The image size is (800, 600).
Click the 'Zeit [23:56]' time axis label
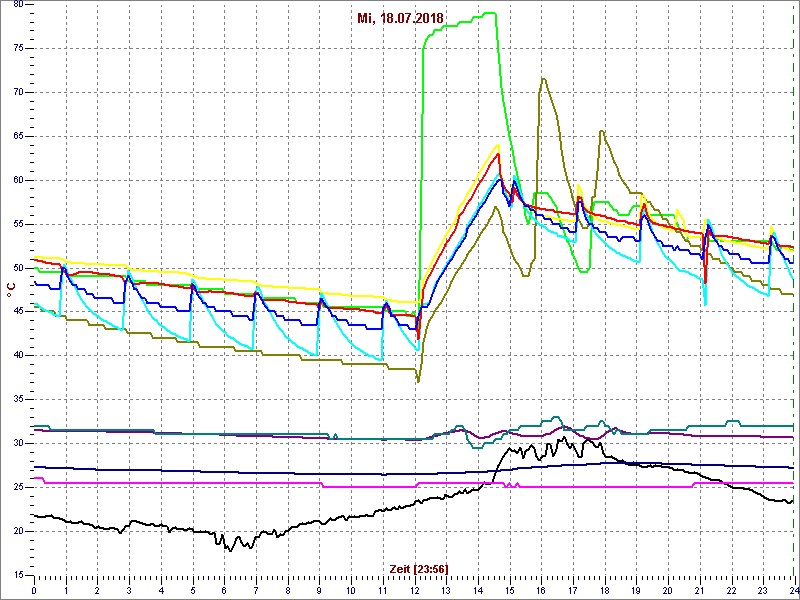419,568
